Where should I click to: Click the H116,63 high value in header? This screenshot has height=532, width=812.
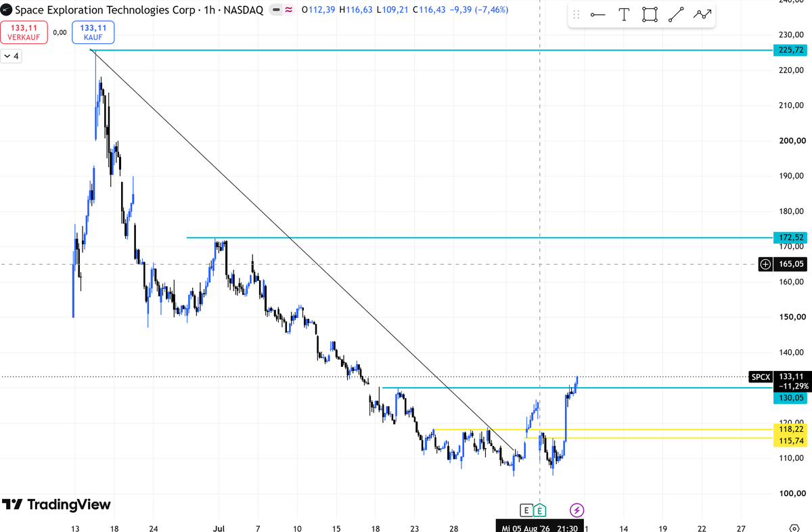click(x=357, y=10)
